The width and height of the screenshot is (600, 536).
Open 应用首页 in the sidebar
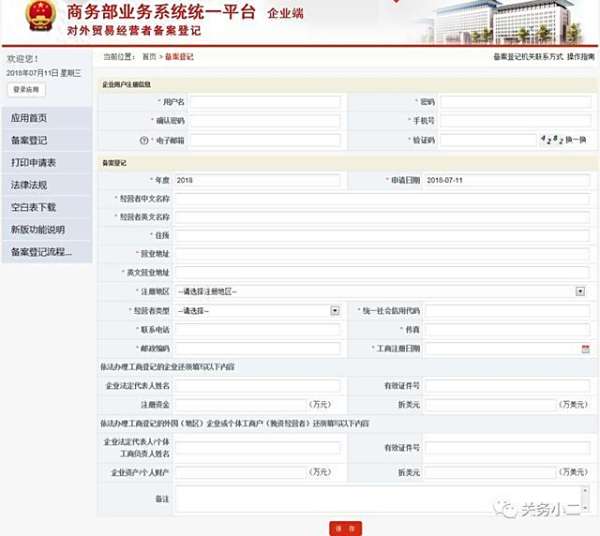47,118
